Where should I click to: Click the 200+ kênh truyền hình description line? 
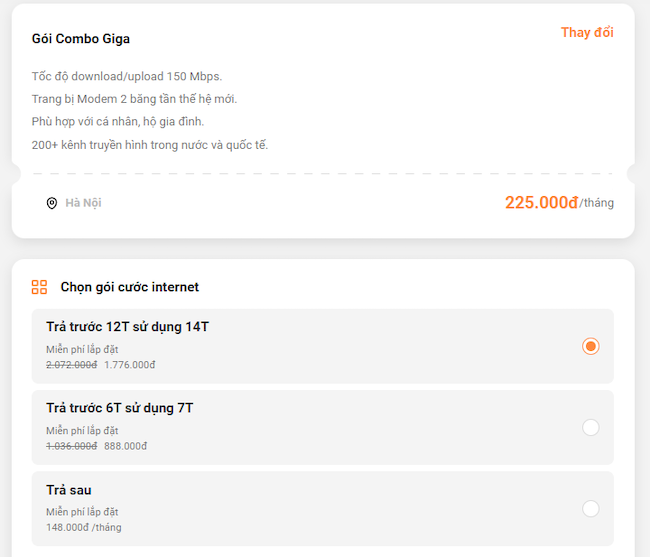(x=150, y=145)
